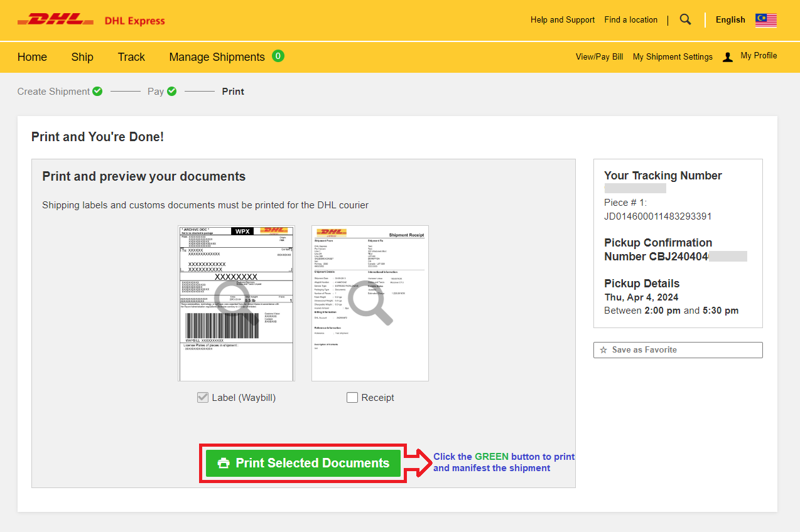The image size is (800, 532).
Task: Click the green check beside Pay
Action: 171,91
